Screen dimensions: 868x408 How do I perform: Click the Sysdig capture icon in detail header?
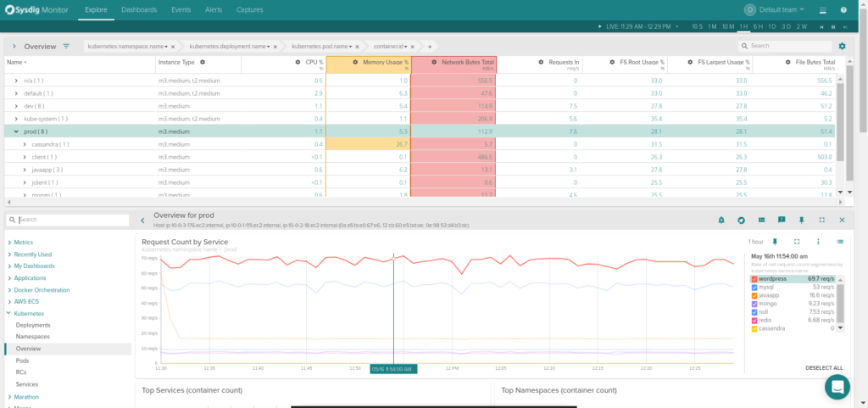741,221
